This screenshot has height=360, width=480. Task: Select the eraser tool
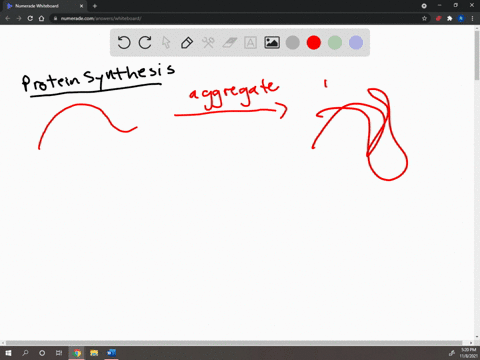pyautogui.click(x=229, y=43)
